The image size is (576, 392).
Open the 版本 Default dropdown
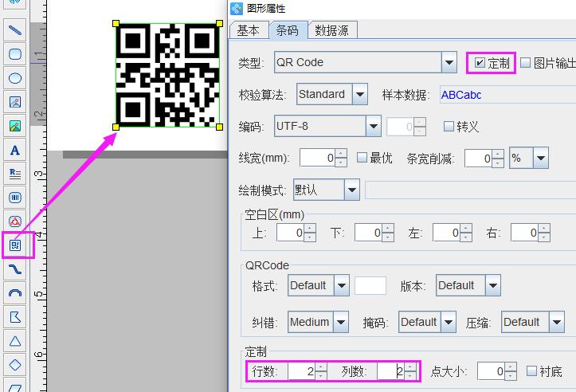pos(493,285)
